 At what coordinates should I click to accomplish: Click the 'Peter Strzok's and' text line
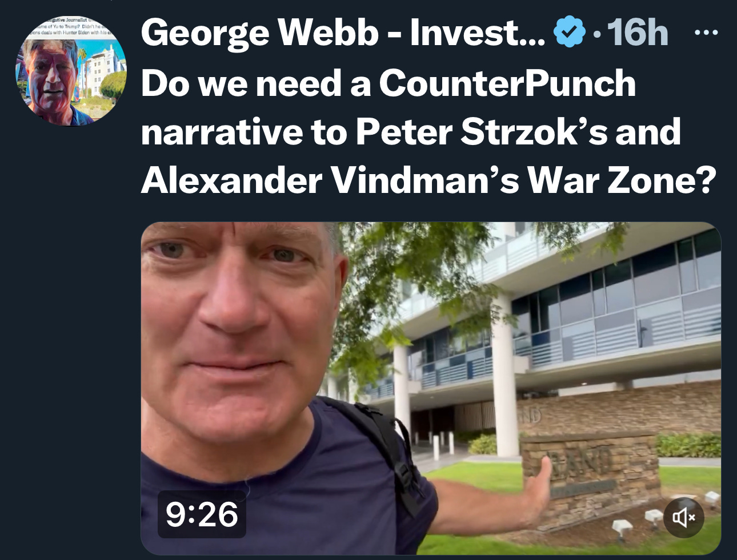click(x=518, y=131)
